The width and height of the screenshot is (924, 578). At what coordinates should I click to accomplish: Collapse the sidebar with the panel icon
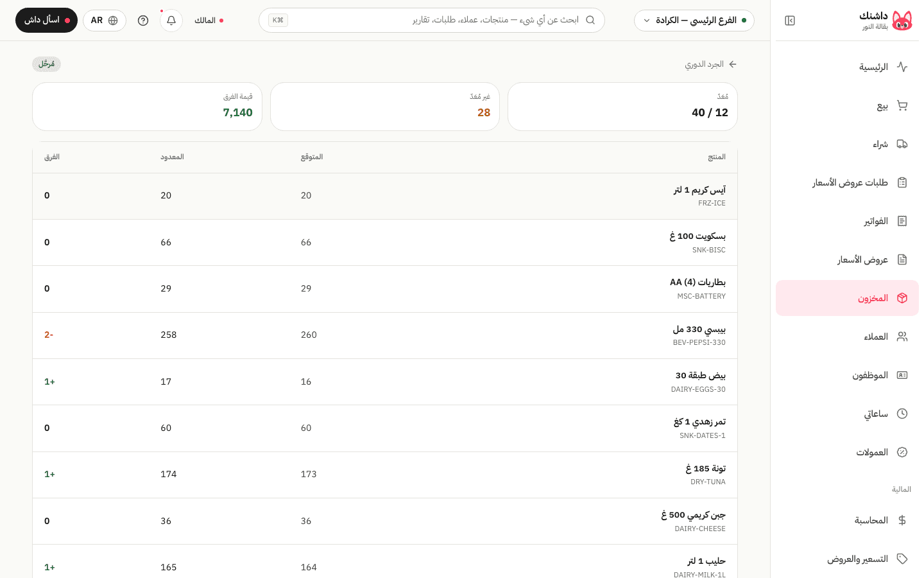tap(790, 21)
